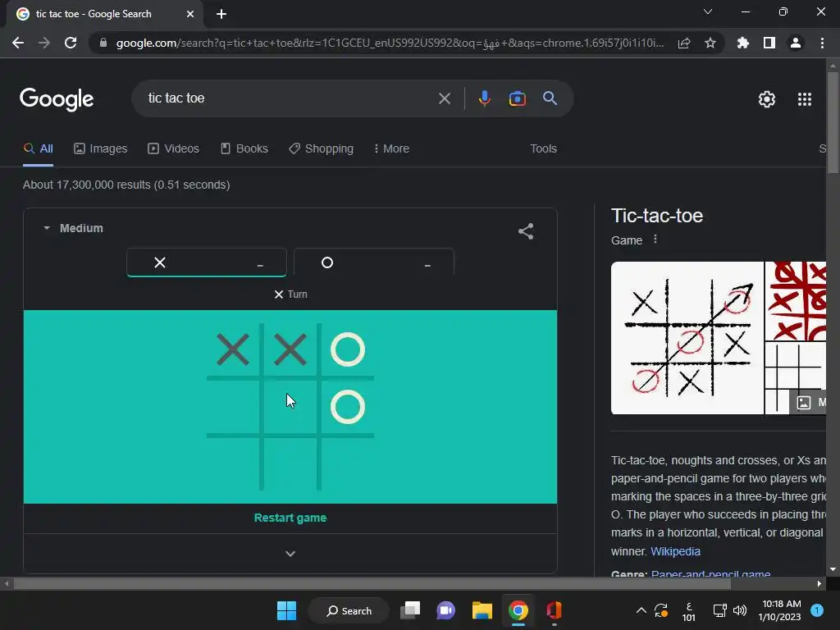Switch to the Shopping tab
This screenshot has height=630, width=840.
click(x=322, y=148)
